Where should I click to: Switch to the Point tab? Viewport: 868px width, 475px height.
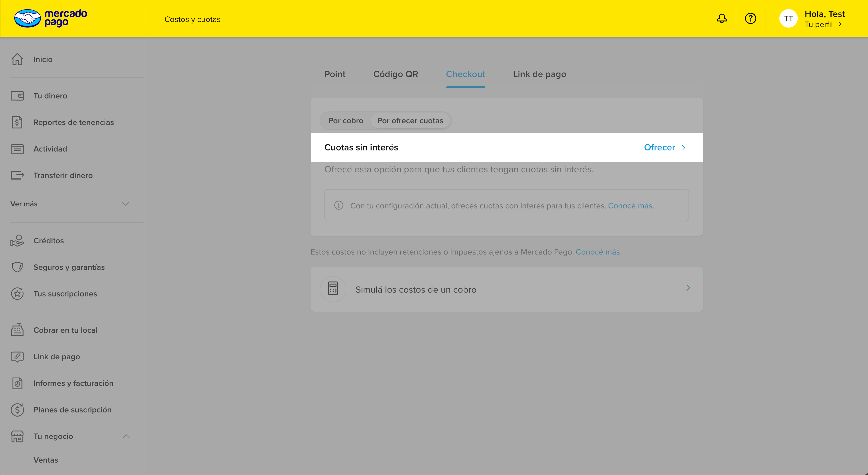[x=335, y=74]
